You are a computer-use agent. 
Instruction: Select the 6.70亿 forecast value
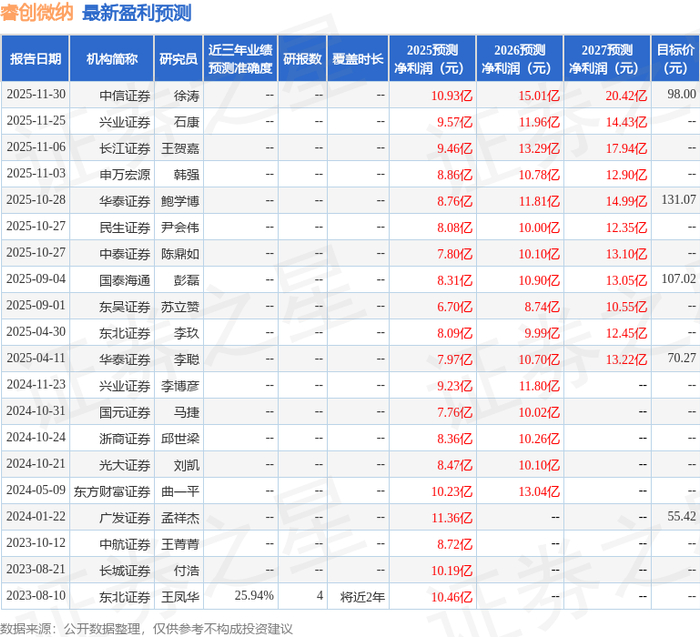pyautogui.click(x=454, y=306)
